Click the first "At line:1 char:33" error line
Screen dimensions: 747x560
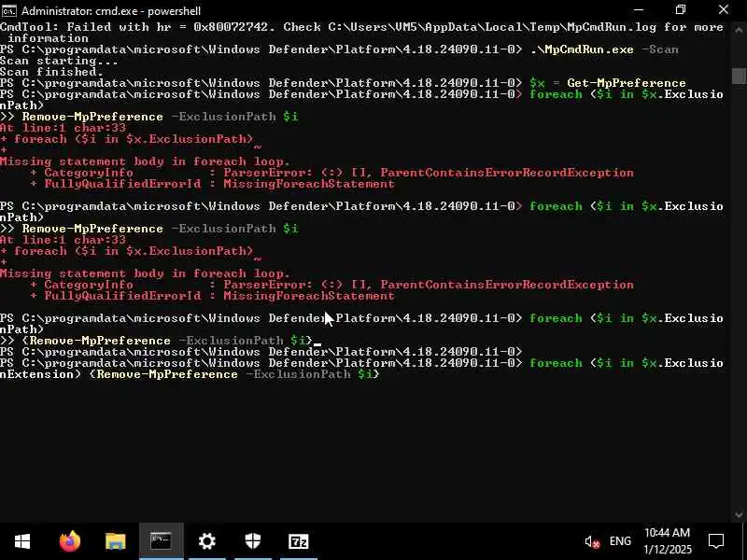[x=63, y=128]
